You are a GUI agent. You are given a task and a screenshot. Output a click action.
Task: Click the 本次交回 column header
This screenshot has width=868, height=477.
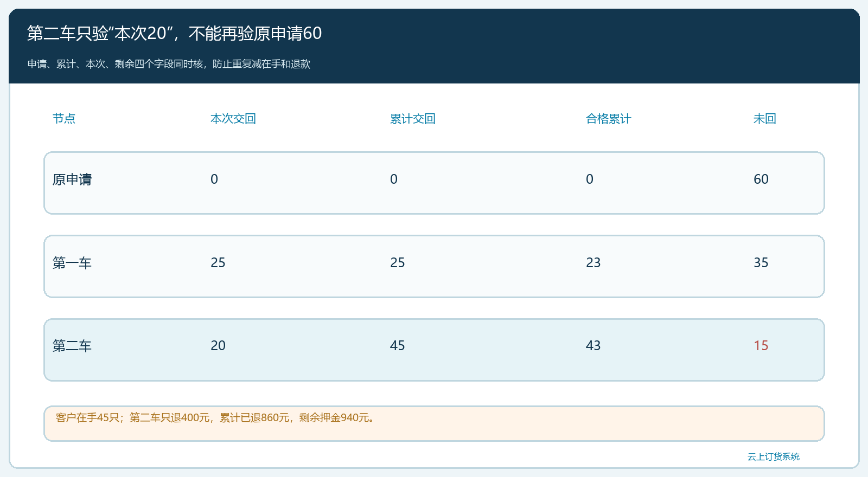click(233, 119)
